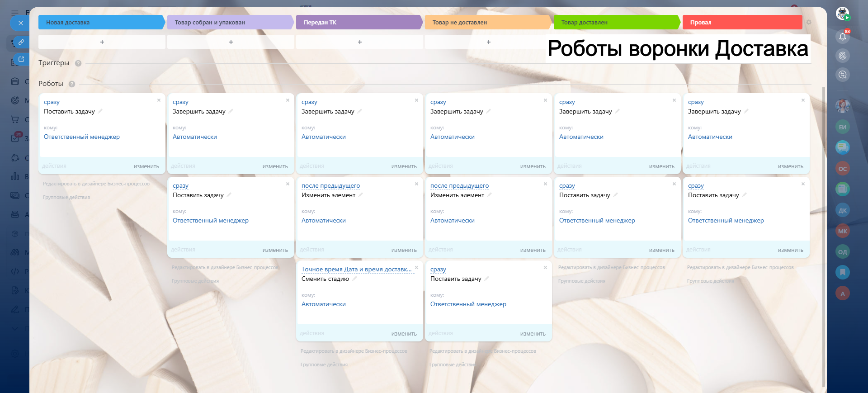Open the МК contact avatar
Viewport: 868px width, 393px height.
(x=843, y=231)
